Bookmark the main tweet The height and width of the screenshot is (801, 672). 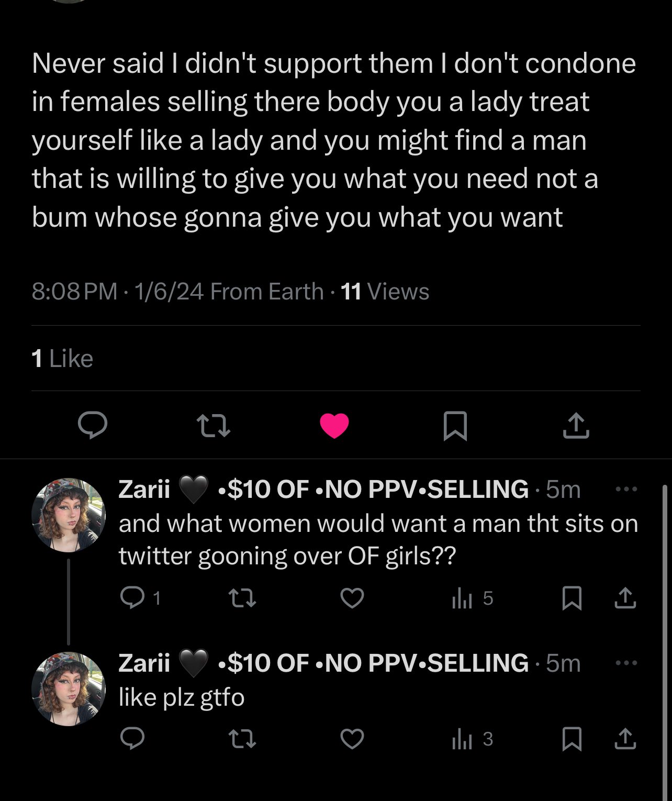click(455, 426)
